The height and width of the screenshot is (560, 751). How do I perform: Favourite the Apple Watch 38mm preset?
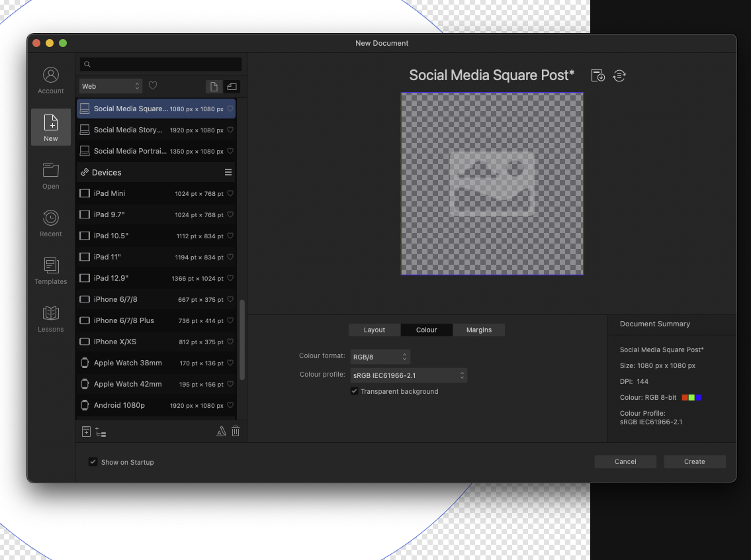[x=230, y=363]
